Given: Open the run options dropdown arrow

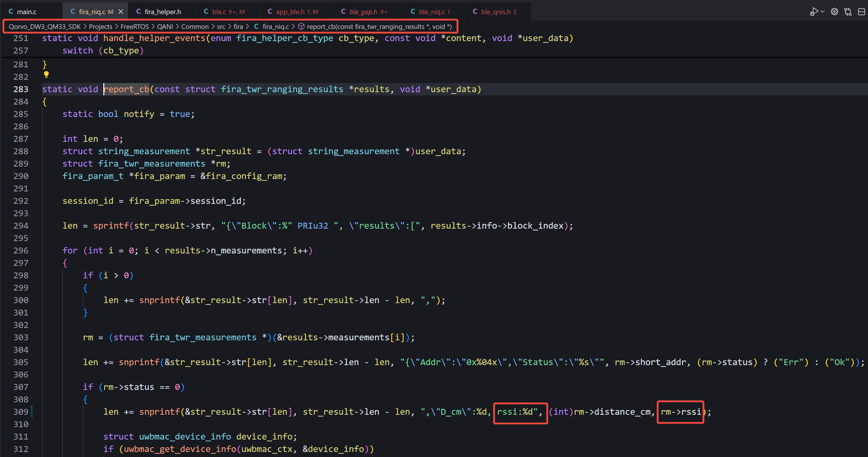Looking at the screenshot, I should [x=823, y=12].
